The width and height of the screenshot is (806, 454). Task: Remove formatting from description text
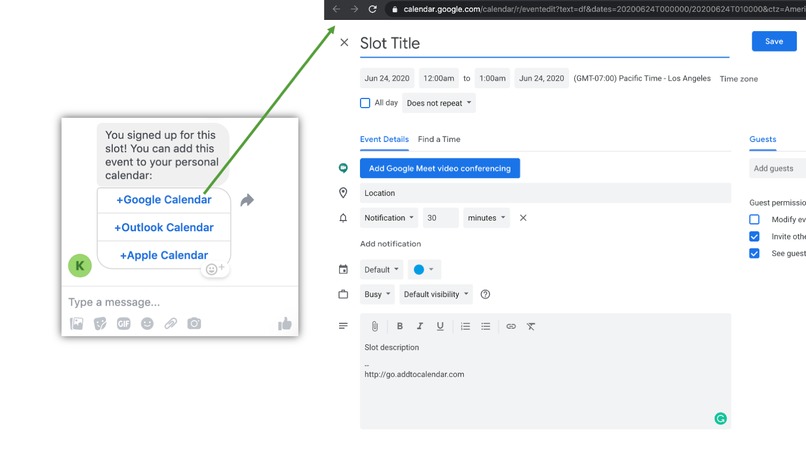click(x=531, y=326)
